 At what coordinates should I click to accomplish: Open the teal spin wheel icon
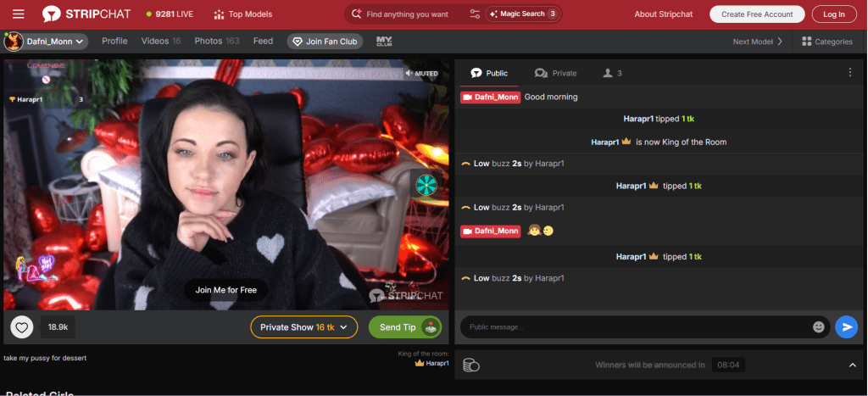coord(426,185)
